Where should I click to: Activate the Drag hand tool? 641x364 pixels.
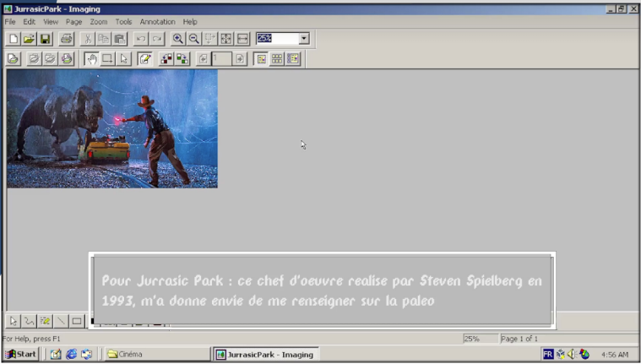pos(91,59)
